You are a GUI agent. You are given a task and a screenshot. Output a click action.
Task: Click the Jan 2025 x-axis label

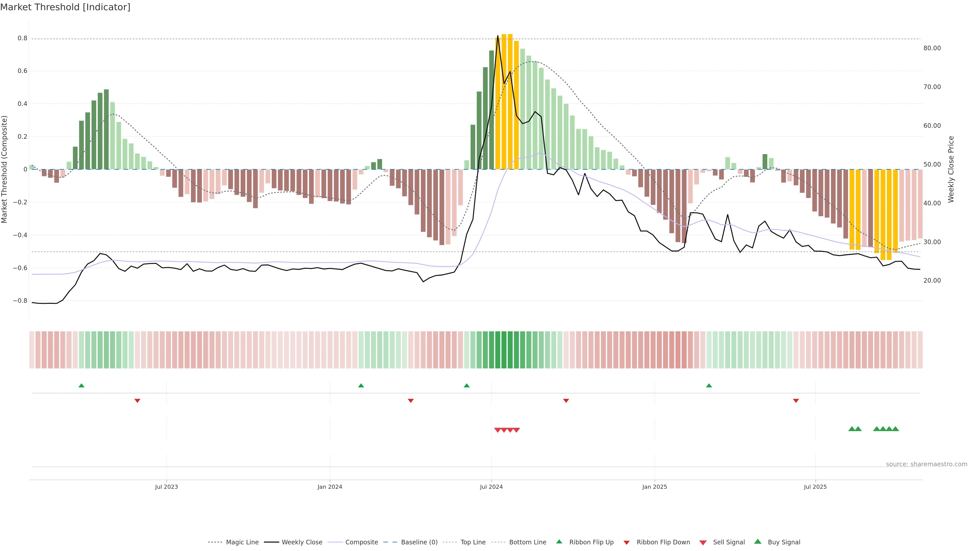click(x=654, y=487)
